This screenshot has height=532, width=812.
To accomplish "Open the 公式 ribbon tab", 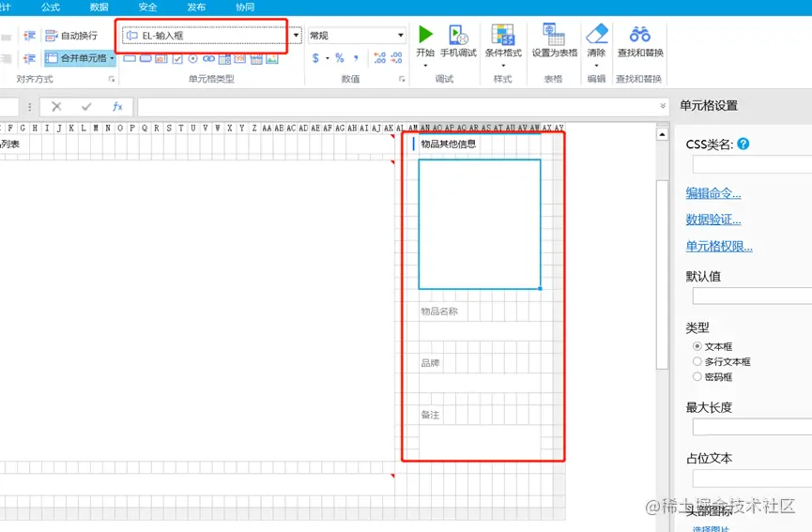I will [51, 8].
